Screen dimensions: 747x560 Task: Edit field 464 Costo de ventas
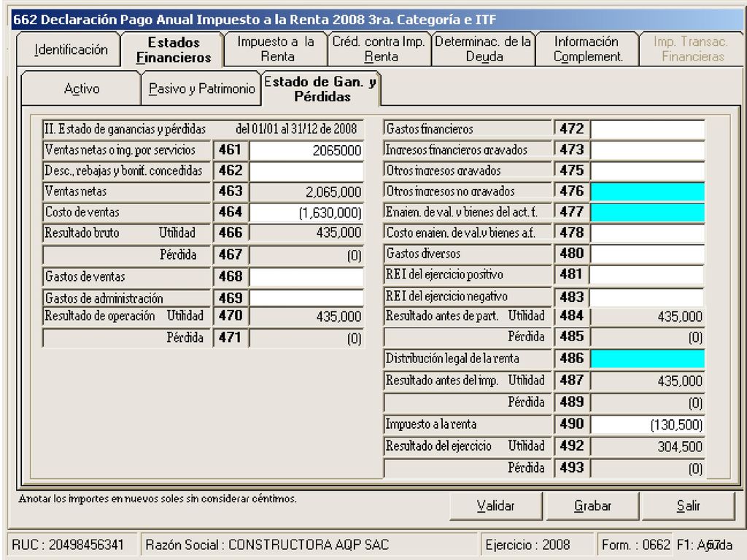tap(306, 213)
